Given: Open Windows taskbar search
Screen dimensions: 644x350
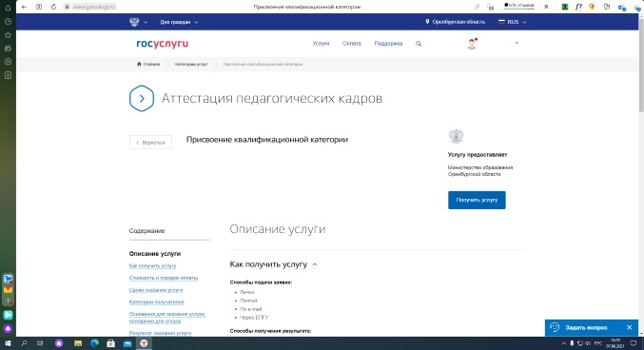Looking at the screenshot, I should pos(24,343).
